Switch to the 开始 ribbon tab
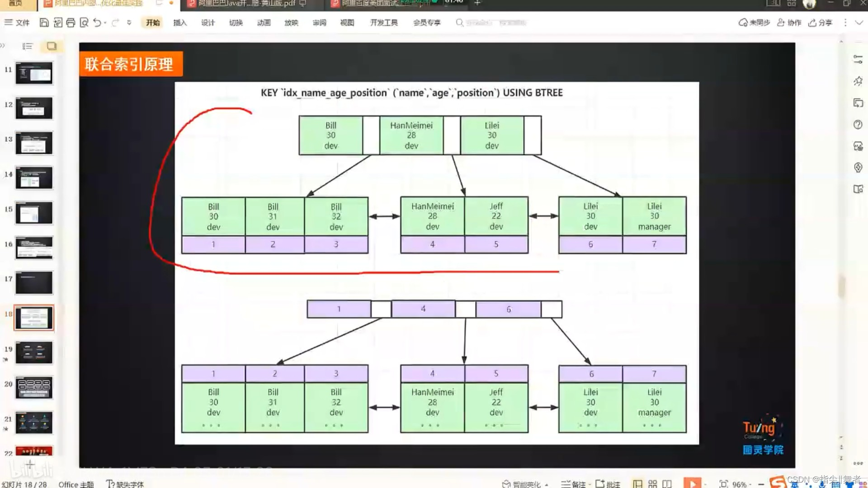Screen dimensions: 868x488 pos(153,23)
